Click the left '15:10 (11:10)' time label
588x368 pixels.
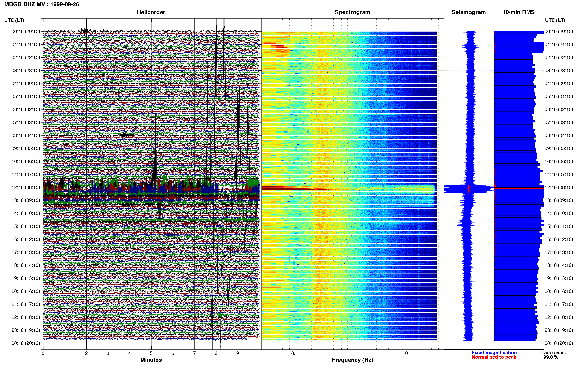point(26,226)
